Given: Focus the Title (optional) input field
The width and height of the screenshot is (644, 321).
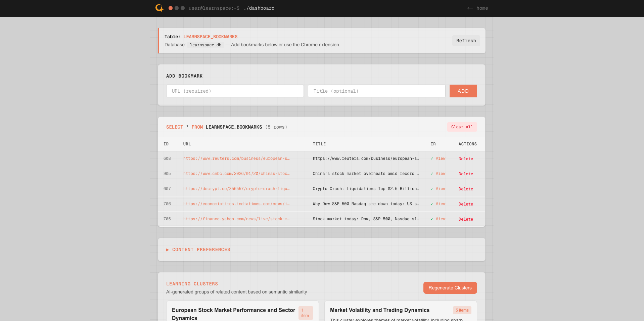Looking at the screenshot, I should point(377,91).
